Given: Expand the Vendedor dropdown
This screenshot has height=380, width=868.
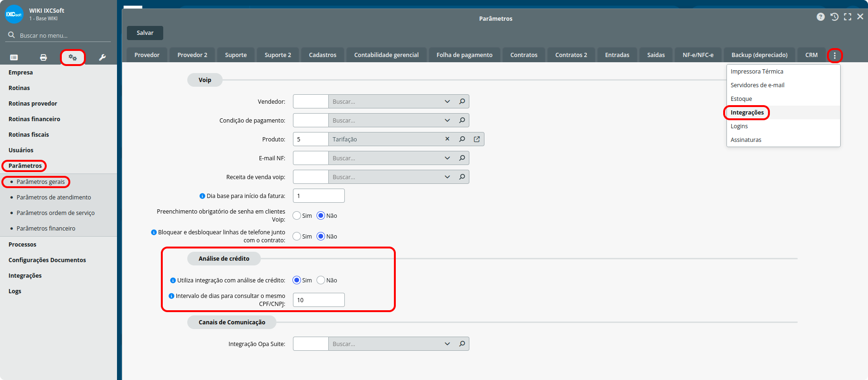Looking at the screenshot, I should point(447,101).
